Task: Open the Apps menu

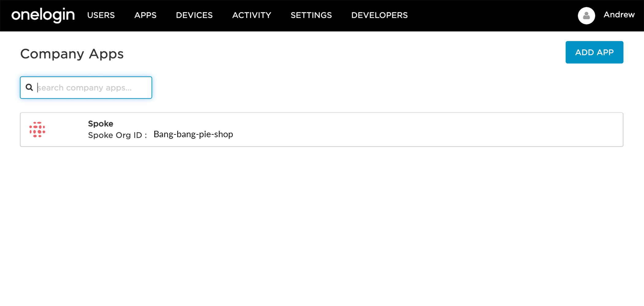Action: (x=145, y=15)
